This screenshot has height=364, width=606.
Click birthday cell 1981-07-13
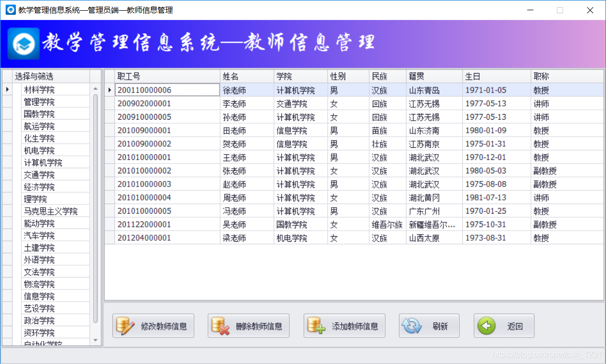click(497, 198)
